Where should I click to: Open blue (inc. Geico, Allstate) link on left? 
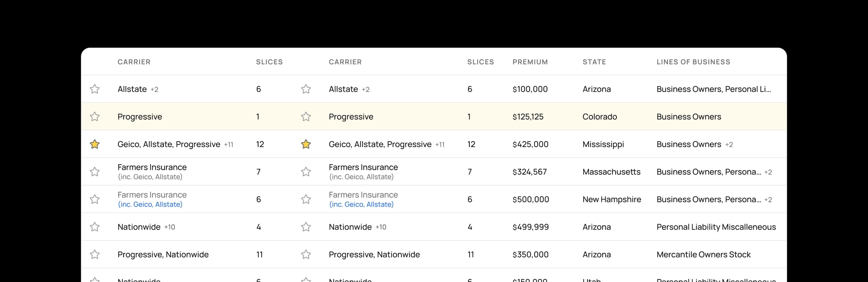[150, 204]
